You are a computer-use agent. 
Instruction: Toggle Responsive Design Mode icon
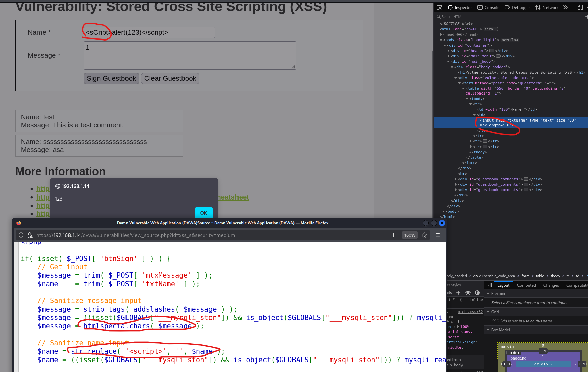580,7
